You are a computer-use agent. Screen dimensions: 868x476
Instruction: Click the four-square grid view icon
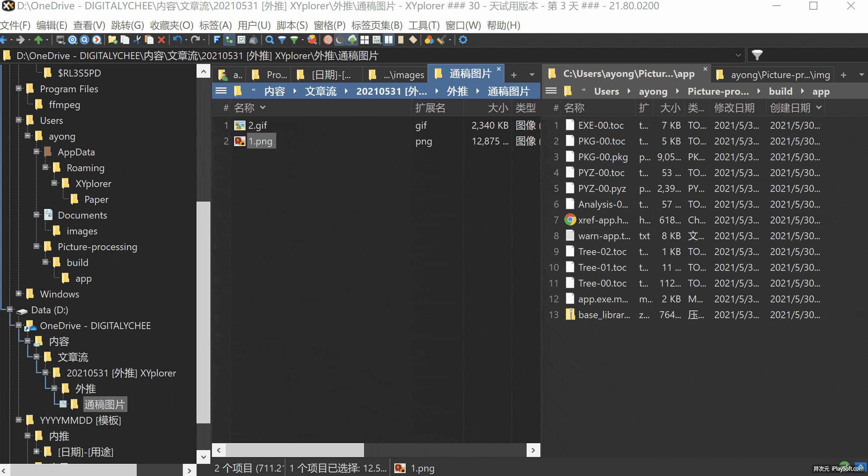coord(364,40)
